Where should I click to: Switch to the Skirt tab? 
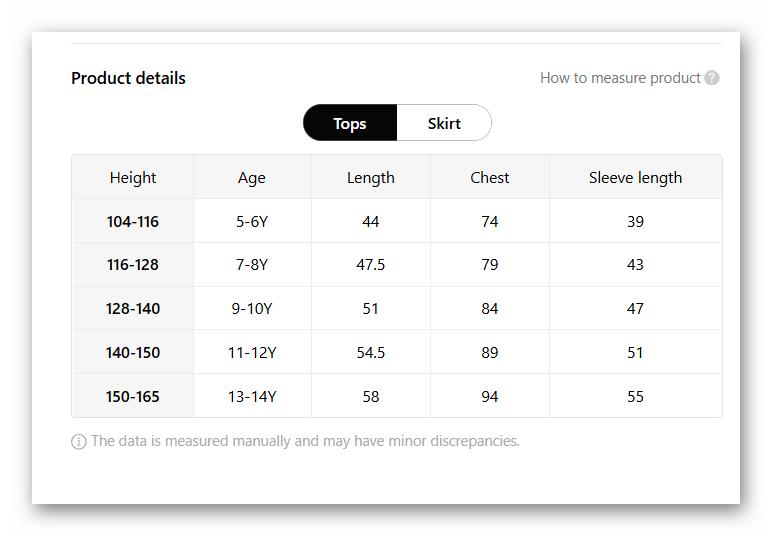(444, 123)
